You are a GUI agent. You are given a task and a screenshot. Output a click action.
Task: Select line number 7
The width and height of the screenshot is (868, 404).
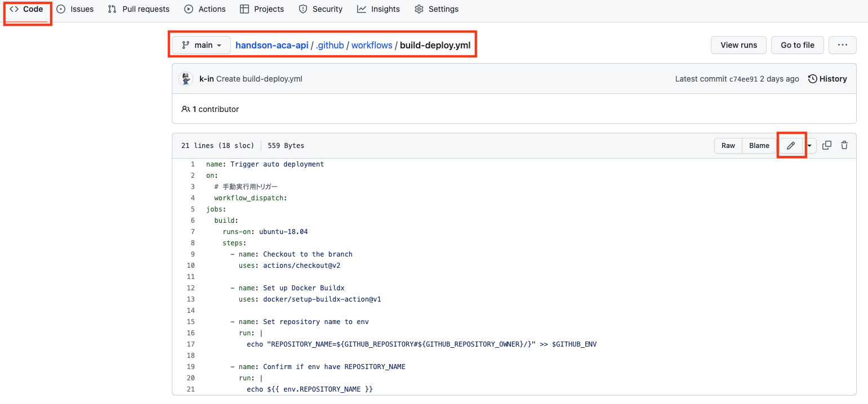pyautogui.click(x=193, y=232)
